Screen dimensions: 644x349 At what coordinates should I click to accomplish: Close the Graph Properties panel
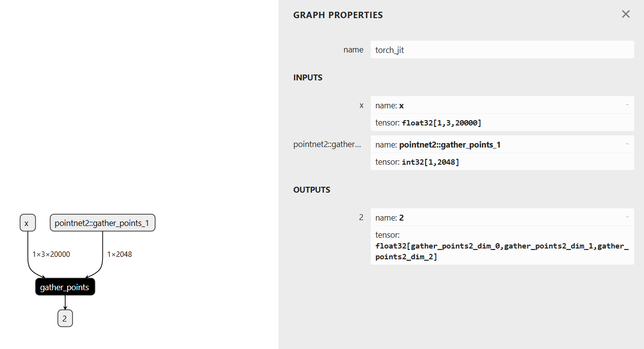pyautogui.click(x=625, y=14)
